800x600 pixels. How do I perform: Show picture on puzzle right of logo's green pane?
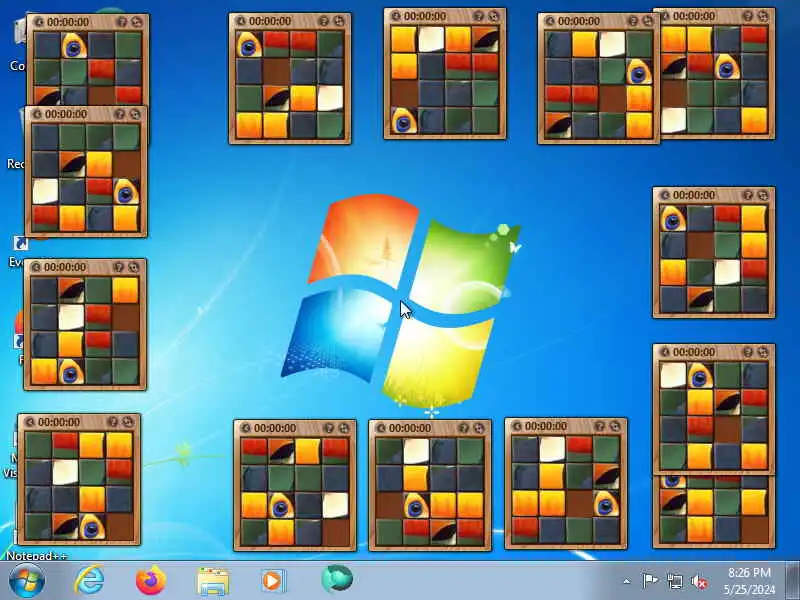(747, 195)
